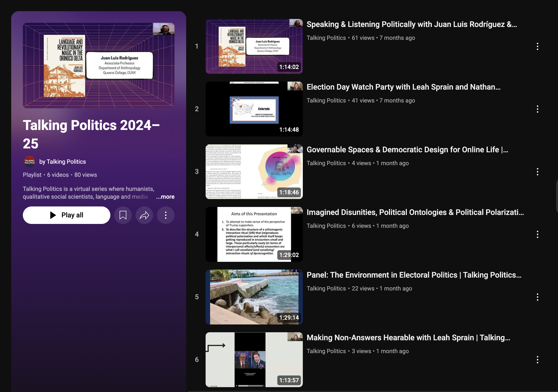Click thumbnail of video with 1:18:46 duration
The height and width of the screenshot is (392, 558).
[254, 172]
